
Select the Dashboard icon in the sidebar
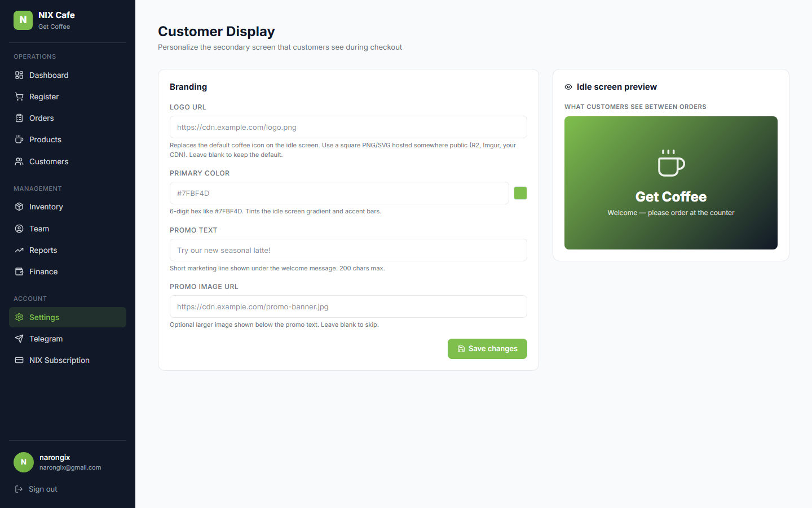coord(19,75)
